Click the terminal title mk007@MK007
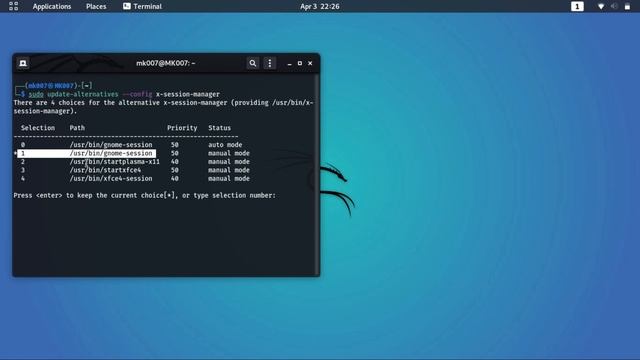The width and height of the screenshot is (640, 360). pyautogui.click(x=165, y=63)
